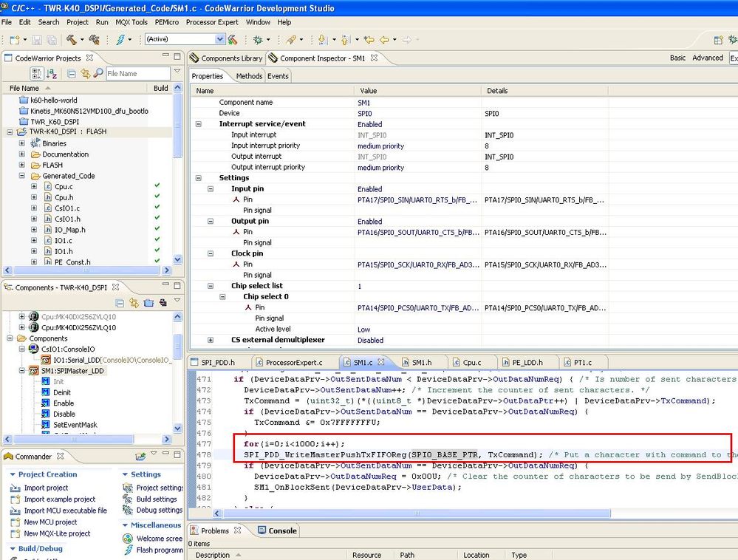Open the PEMicro menu

(167, 22)
